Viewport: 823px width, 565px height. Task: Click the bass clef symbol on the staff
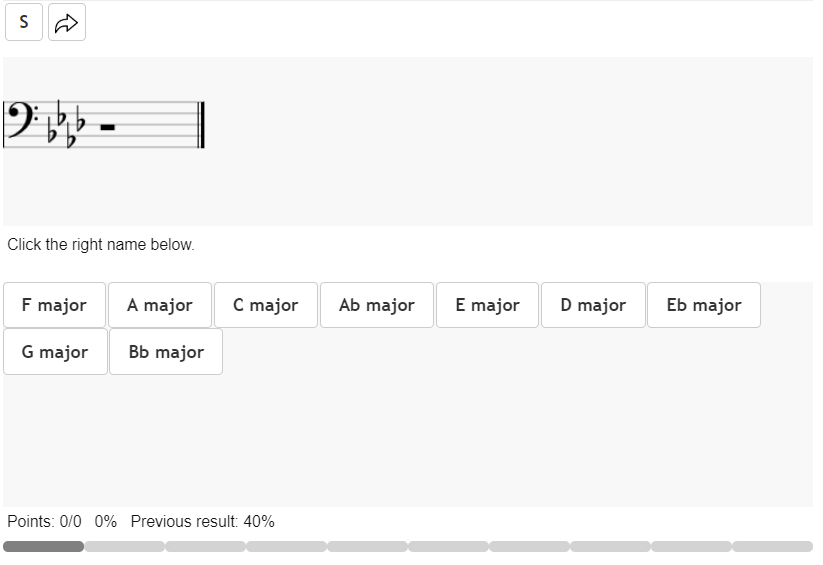pyautogui.click(x=17, y=122)
